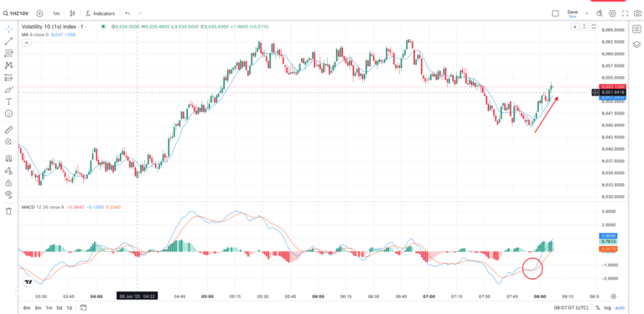
Task: Click the down arrow pane button
Action: tap(576, 27)
